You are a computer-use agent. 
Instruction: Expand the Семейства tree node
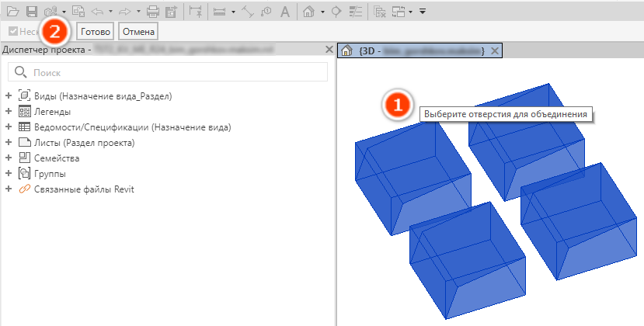(9, 158)
